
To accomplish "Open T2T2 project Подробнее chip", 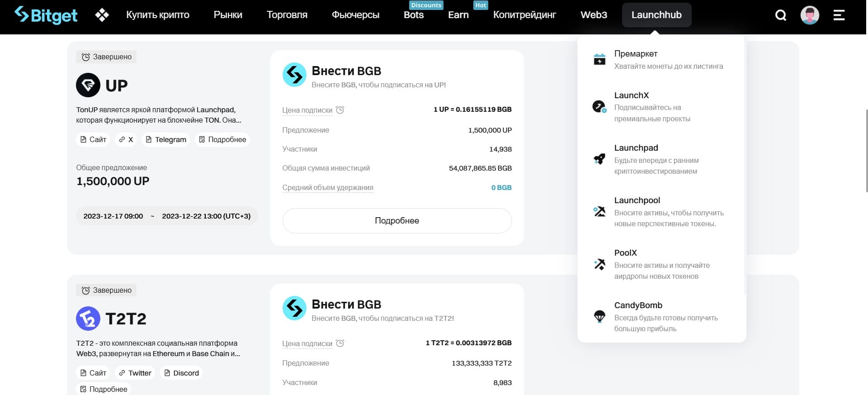I will (104, 389).
